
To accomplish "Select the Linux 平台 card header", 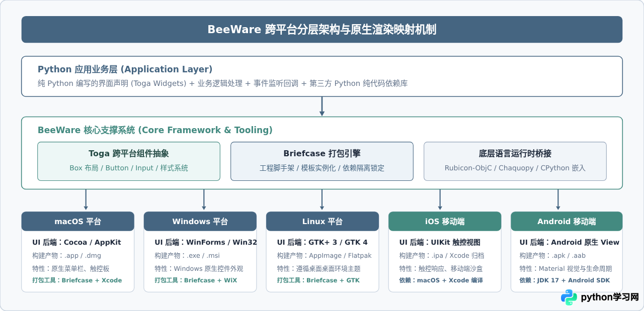I will (323, 221).
